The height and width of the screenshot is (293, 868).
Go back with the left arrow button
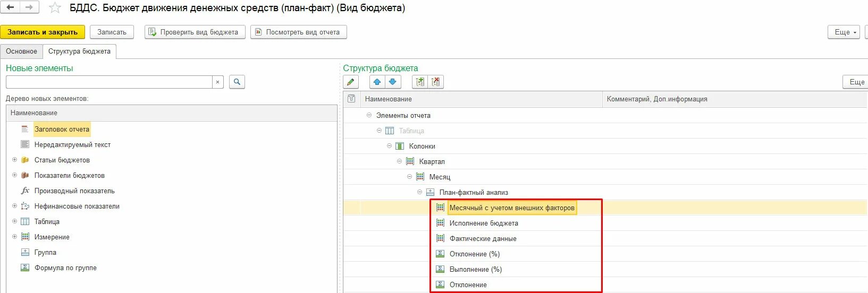pyautogui.click(x=11, y=7)
